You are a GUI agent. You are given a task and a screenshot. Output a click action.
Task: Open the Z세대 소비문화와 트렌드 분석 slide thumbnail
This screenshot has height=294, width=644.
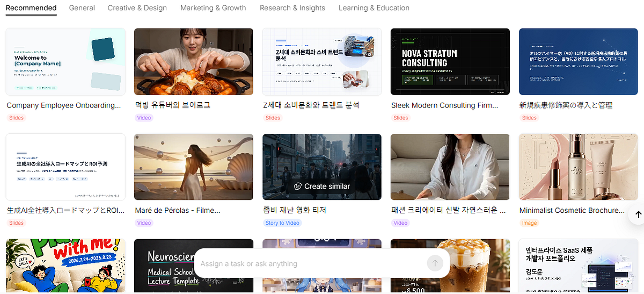pyautogui.click(x=322, y=62)
